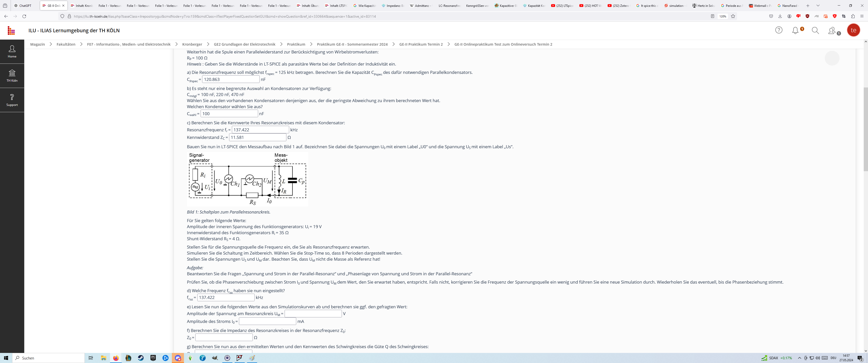Switch to the LC-Resonanzfrequenz tab
The width and height of the screenshot is (868, 363).
click(449, 6)
